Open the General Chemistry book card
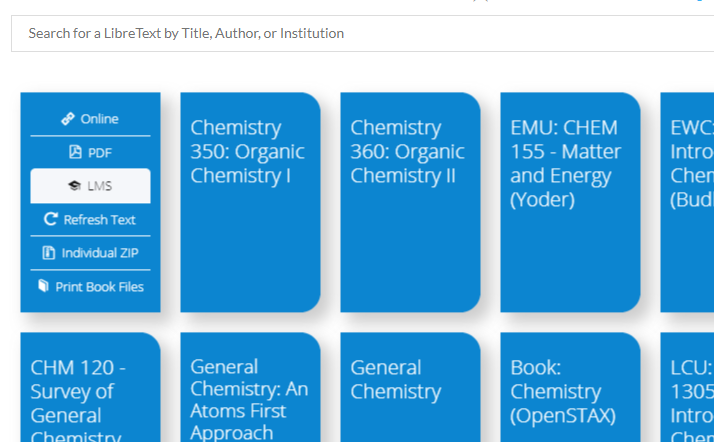 (410, 390)
